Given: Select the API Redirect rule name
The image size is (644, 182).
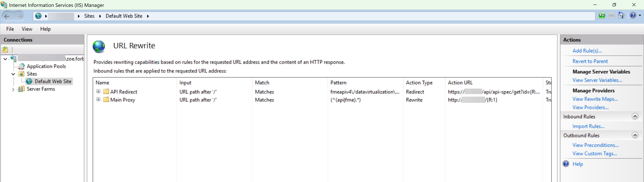Looking at the screenshot, I should point(124,92).
